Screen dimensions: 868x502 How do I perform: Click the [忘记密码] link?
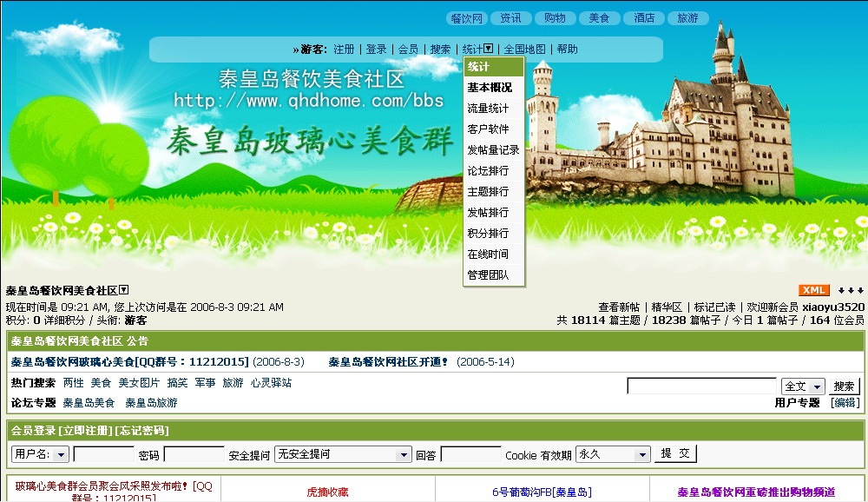(141, 431)
